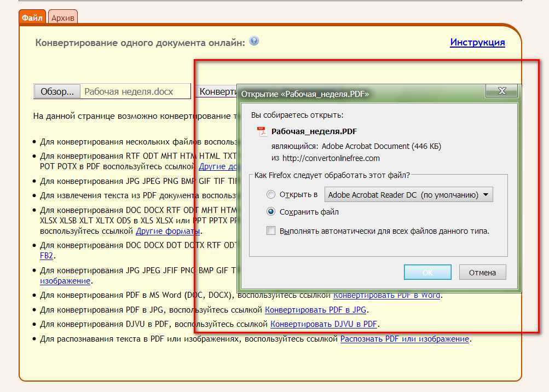The image size is (549, 392).
Task: Click the 'Обзор...' browse button
Action: [57, 91]
